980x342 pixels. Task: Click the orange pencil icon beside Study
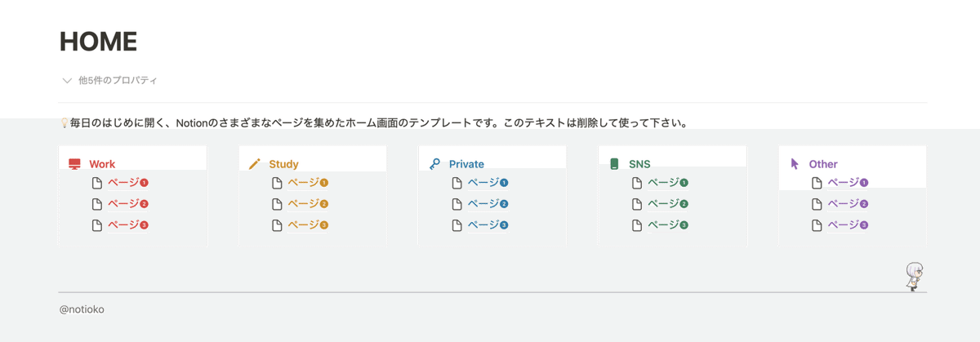[x=255, y=164]
